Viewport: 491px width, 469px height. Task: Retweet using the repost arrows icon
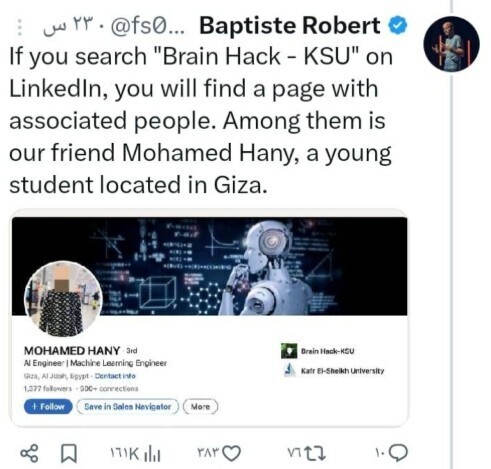coord(316,453)
